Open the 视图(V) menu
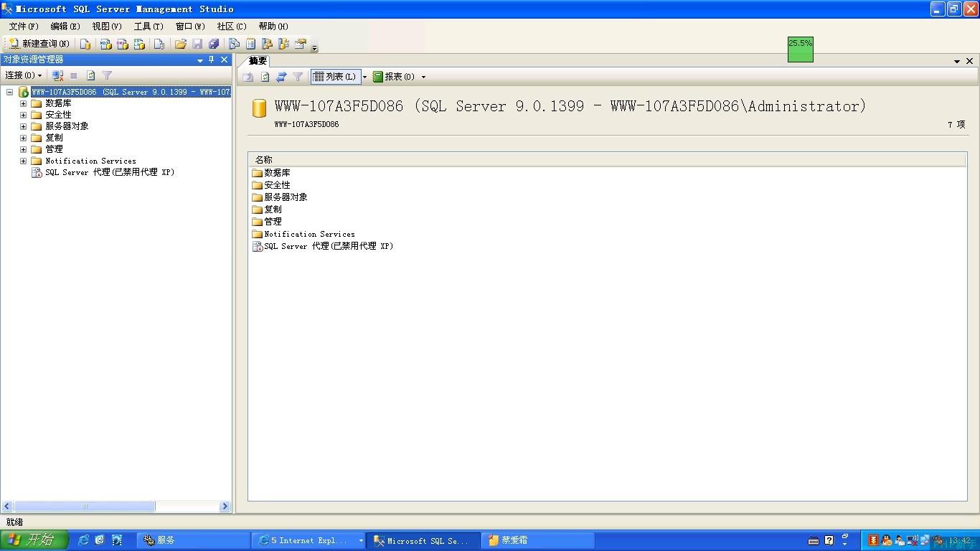This screenshot has width=980, height=551. 106,26
